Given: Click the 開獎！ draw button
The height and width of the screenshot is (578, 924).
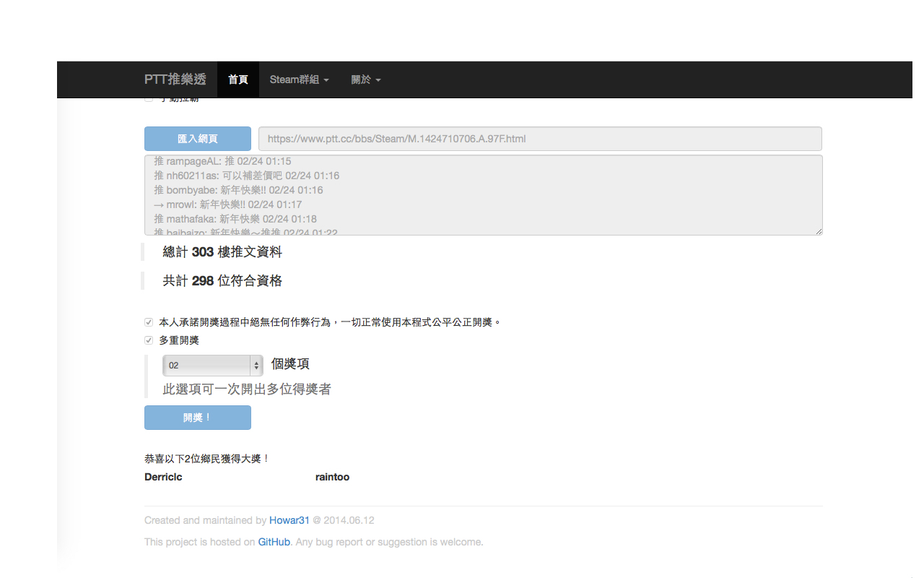Looking at the screenshot, I should tap(198, 418).
